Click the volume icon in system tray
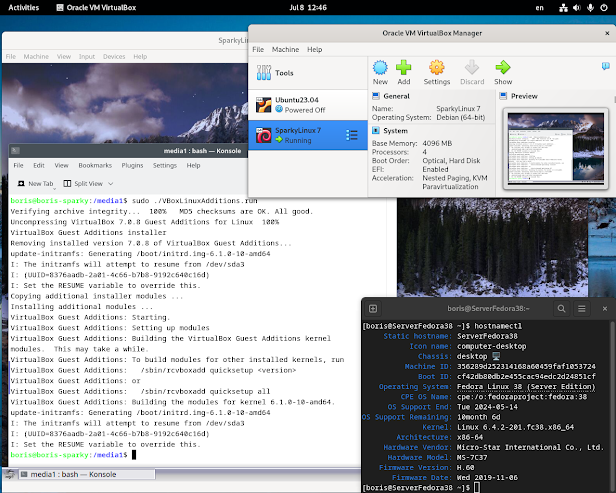The height and width of the screenshot is (493, 616). point(577,7)
